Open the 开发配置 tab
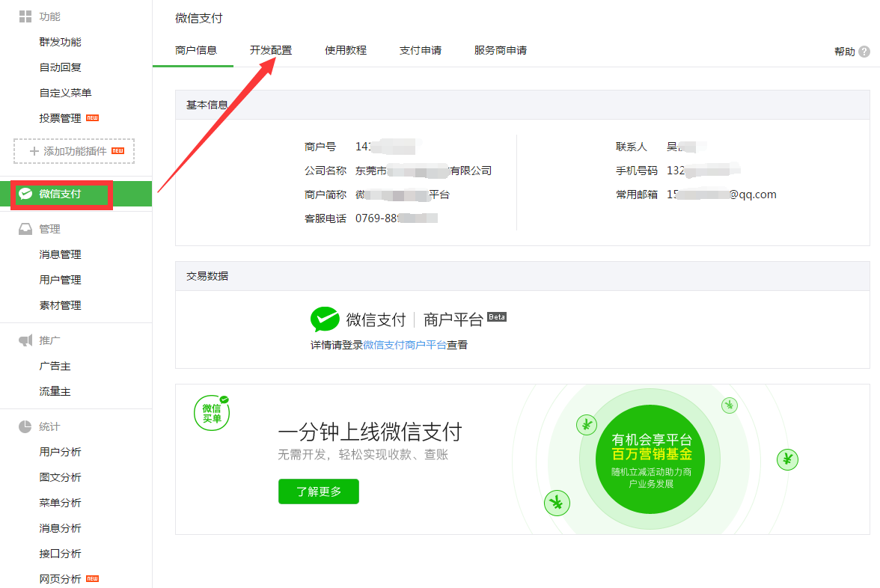The height and width of the screenshot is (588, 880). (271, 51)
